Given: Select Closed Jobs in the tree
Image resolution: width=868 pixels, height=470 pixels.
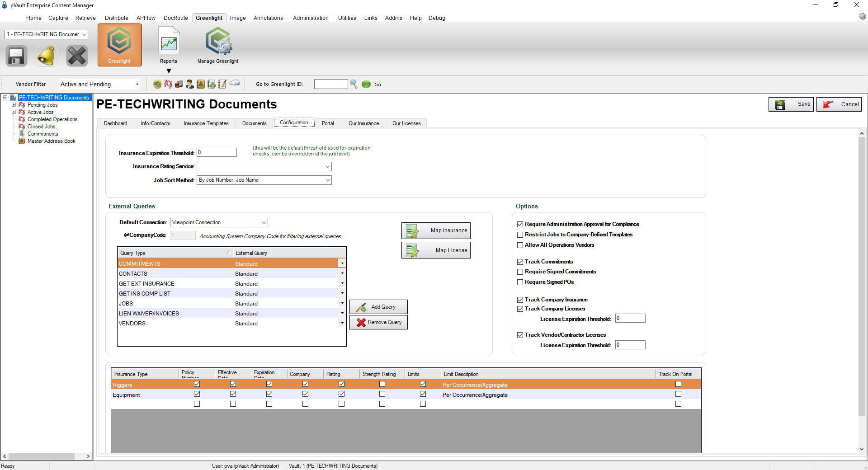Looking at the screenshot, I should tap(42, 127).
